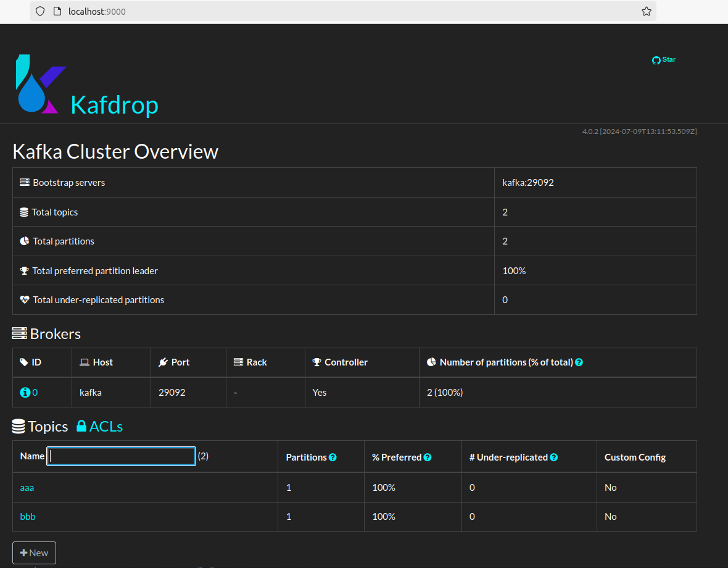This screenshot has width=728, height=568.
Task: Click the shield icon in address bar
Action: [40, 11]
